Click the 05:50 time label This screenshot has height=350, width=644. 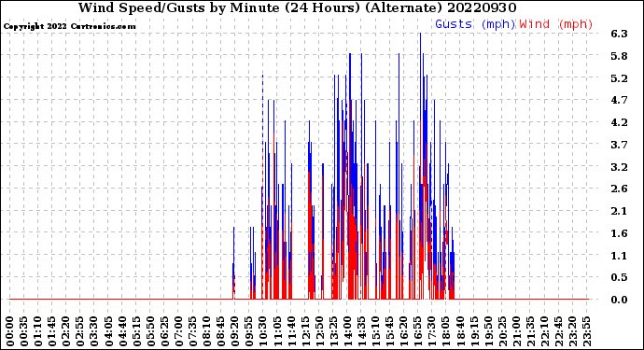[150, 331]
